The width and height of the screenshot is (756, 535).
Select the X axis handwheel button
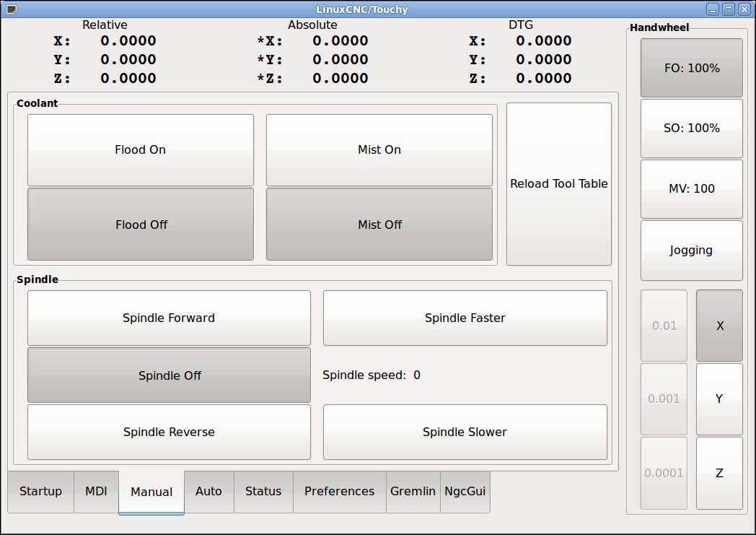(x=719, y=326)
